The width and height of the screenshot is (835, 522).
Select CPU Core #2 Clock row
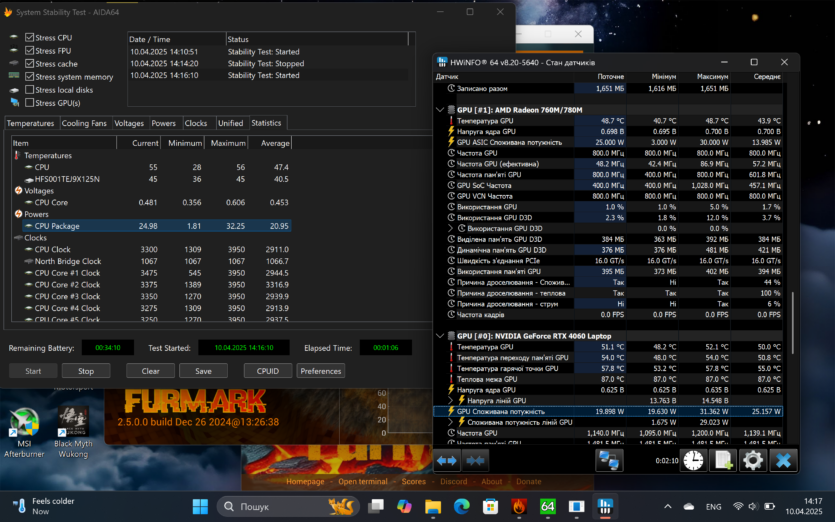point(151,284)
